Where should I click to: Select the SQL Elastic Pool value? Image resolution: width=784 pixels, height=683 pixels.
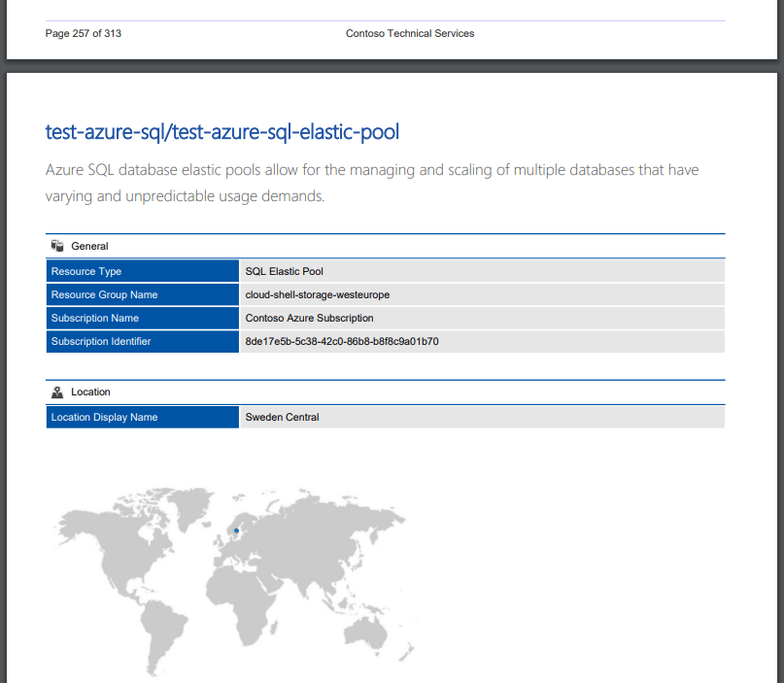(x=284, y=271)
